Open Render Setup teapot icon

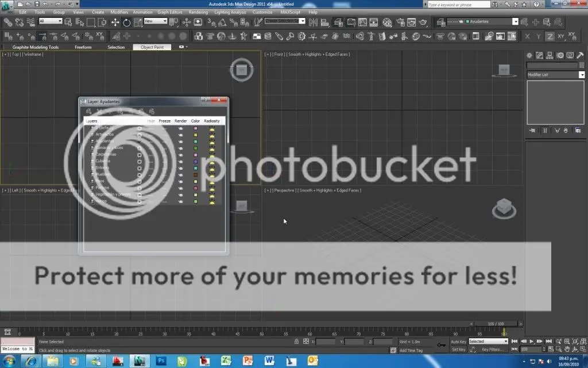click(x=400, y=22)
